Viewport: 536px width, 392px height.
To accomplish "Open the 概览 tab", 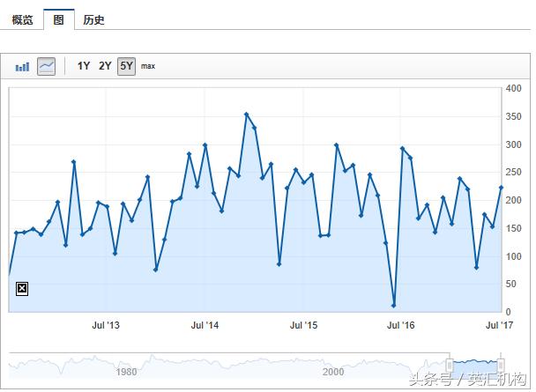I will [22, 19].
